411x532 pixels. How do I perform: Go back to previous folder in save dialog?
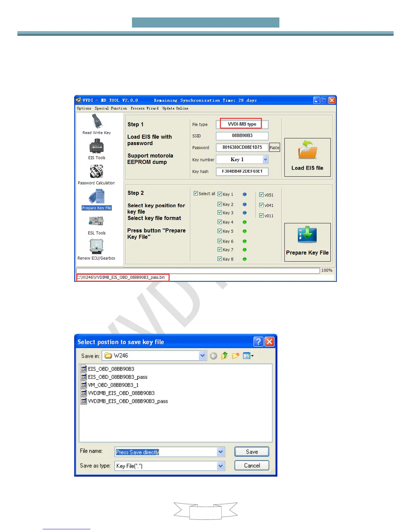(214, 356)
